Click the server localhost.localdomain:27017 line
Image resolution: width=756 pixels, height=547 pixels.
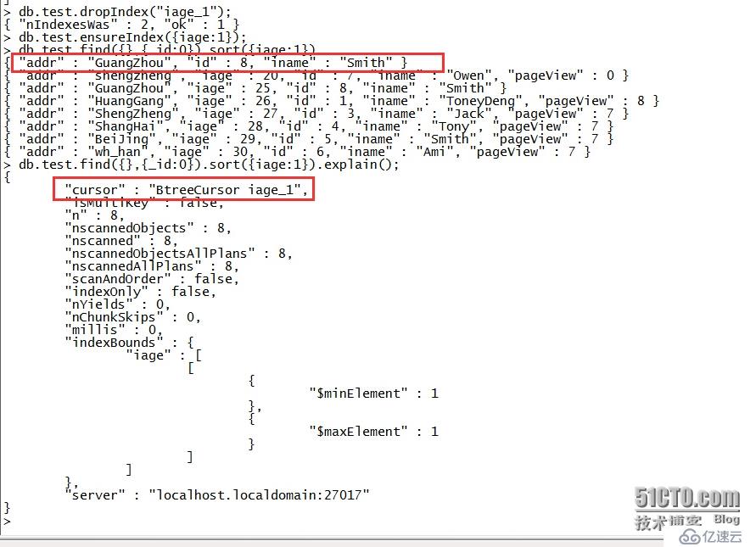[x=217, y=495]
